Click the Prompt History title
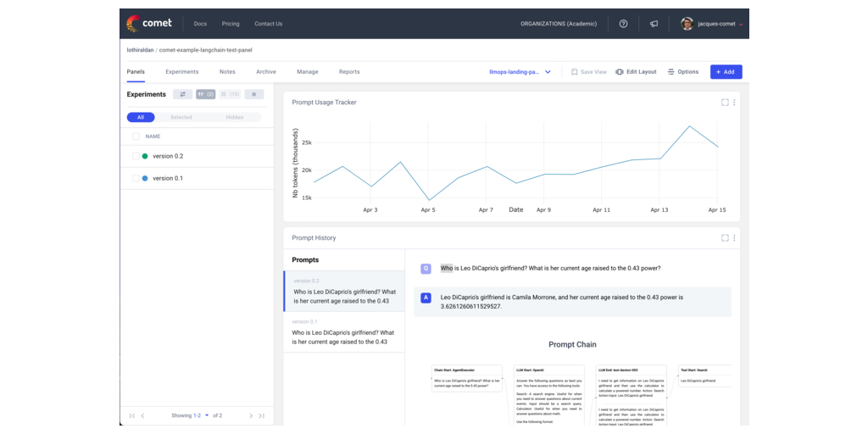Viewport: 868px width, 434px height. pyautogui.click(x=314, y=238)
